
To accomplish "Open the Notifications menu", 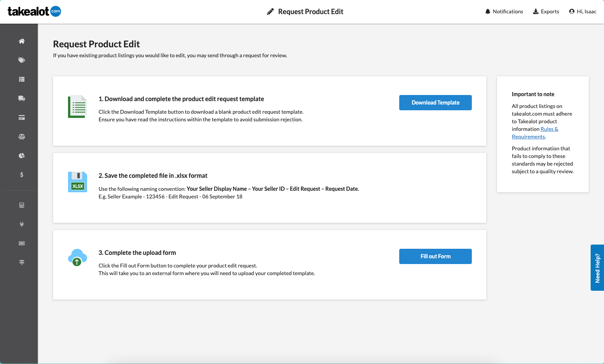I will point(504,11).
